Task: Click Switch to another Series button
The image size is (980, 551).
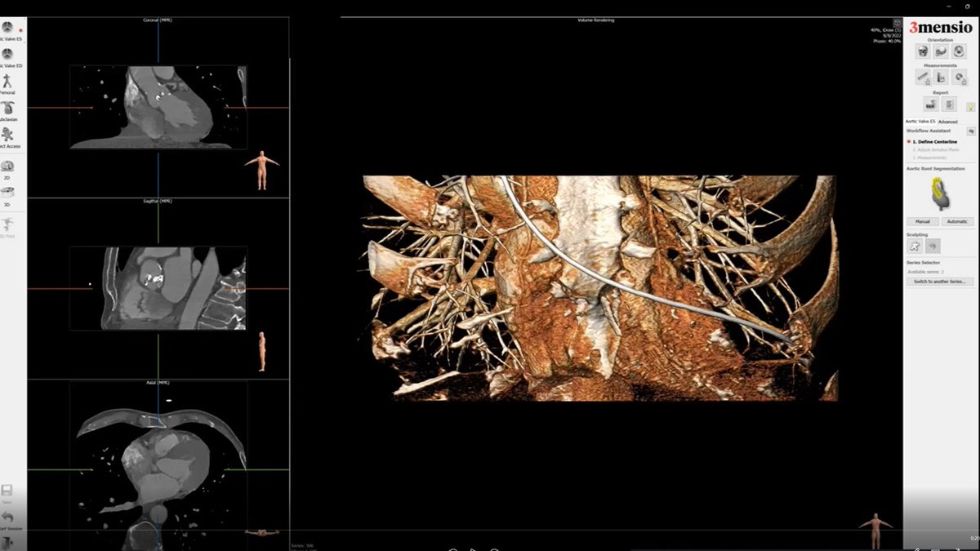Action: (x=939, y=281)
